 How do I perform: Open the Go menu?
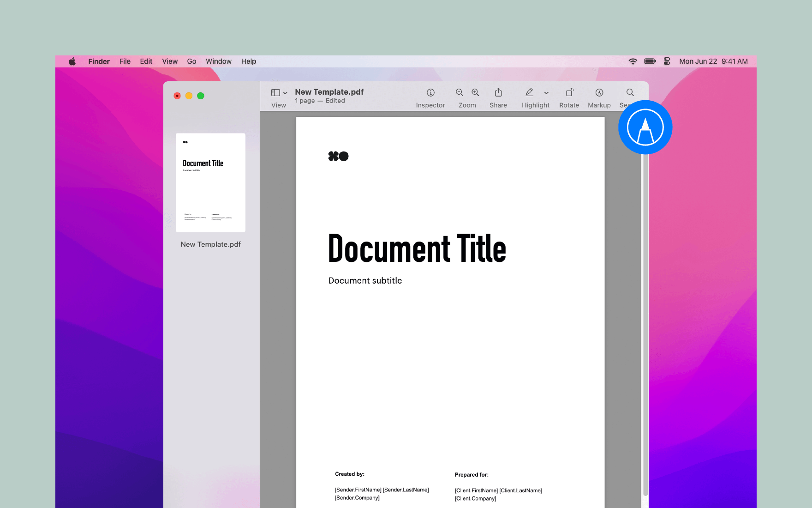click(x=191, y=61)
